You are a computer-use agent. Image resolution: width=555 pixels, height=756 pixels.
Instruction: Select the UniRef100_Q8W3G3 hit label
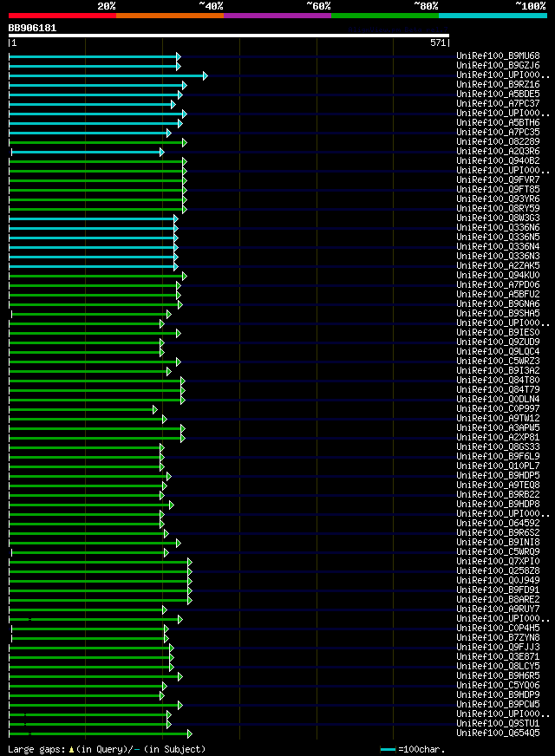point(498,218)
